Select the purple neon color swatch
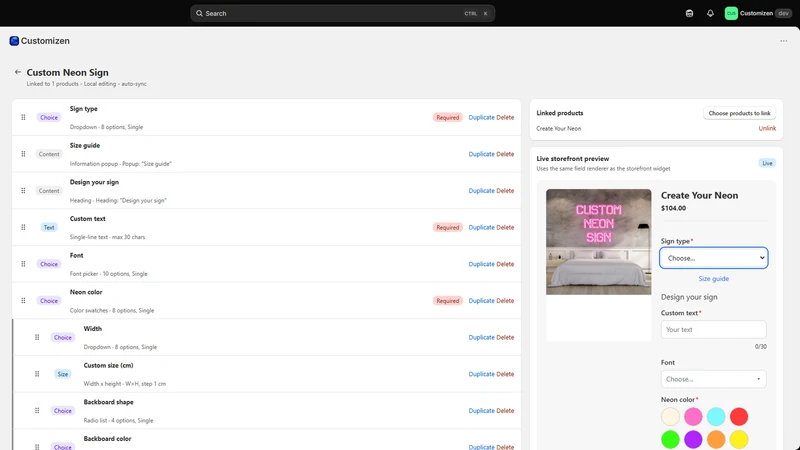This screenshot has height=450, width=800. 693,439
